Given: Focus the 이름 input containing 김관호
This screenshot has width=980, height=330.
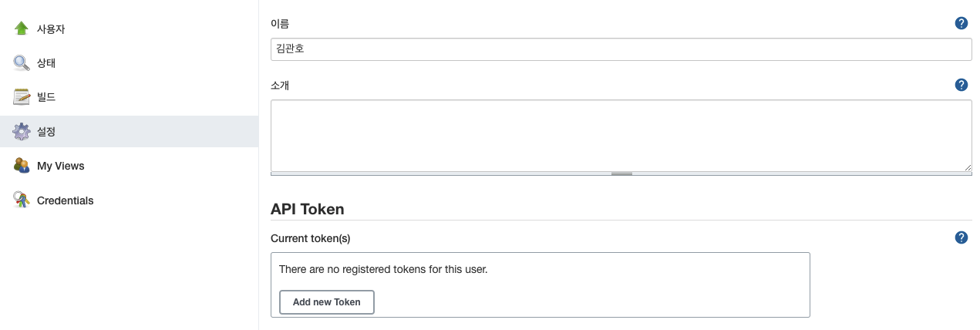Looking at the screenshot, I should point(621,49).
